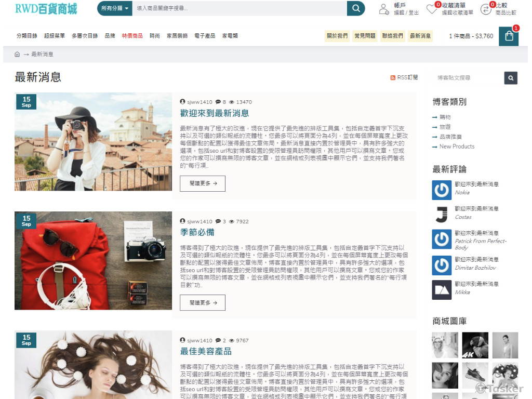Click the header search magnifier icon
The image size is (532, 399).
(355, 8)
